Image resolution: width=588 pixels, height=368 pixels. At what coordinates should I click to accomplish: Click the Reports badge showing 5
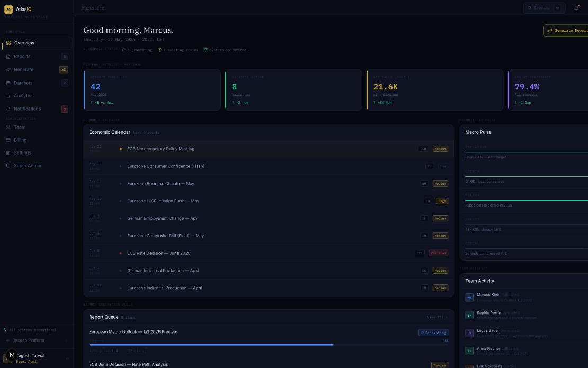point(65,57)
